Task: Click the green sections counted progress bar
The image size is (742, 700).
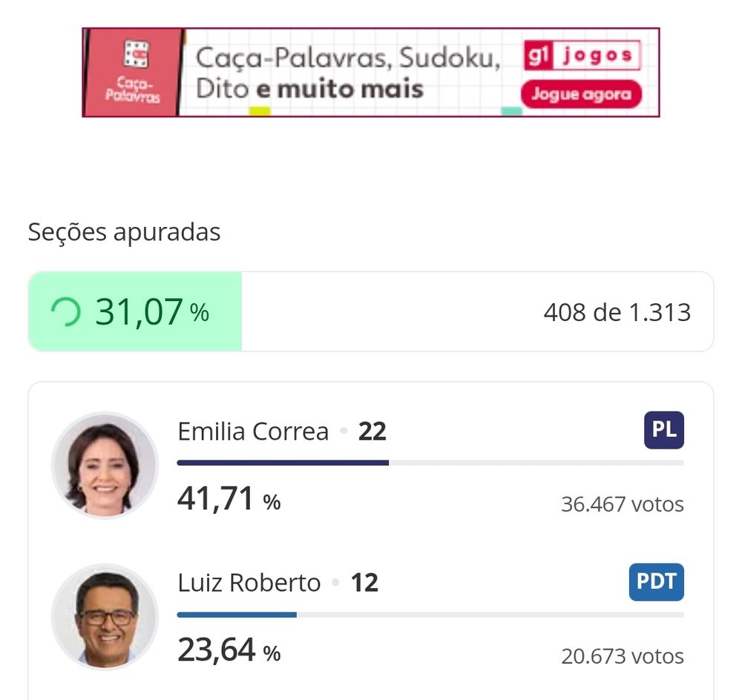Action: [x=135, y=312]
